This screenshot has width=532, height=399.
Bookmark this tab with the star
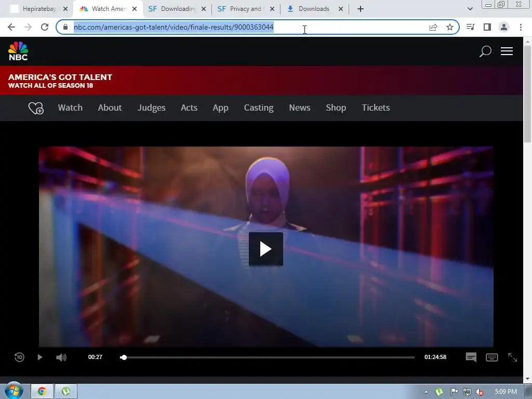click(x=450, y=27)
